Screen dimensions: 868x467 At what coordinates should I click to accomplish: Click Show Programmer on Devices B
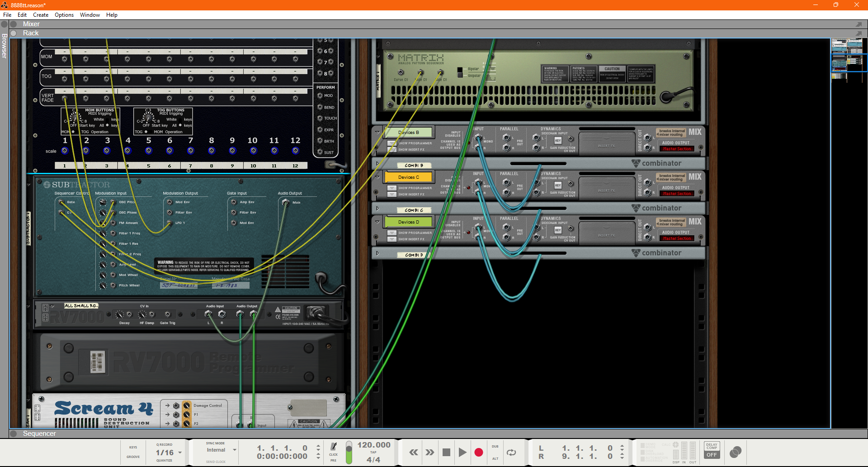pyautogui.click(x=392, y=143)
